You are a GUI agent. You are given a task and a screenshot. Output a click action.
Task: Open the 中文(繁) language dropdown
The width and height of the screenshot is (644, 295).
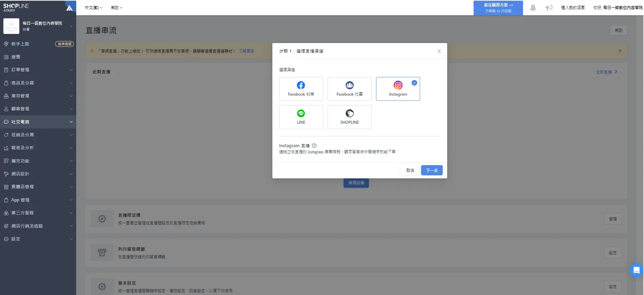(94, 8)
